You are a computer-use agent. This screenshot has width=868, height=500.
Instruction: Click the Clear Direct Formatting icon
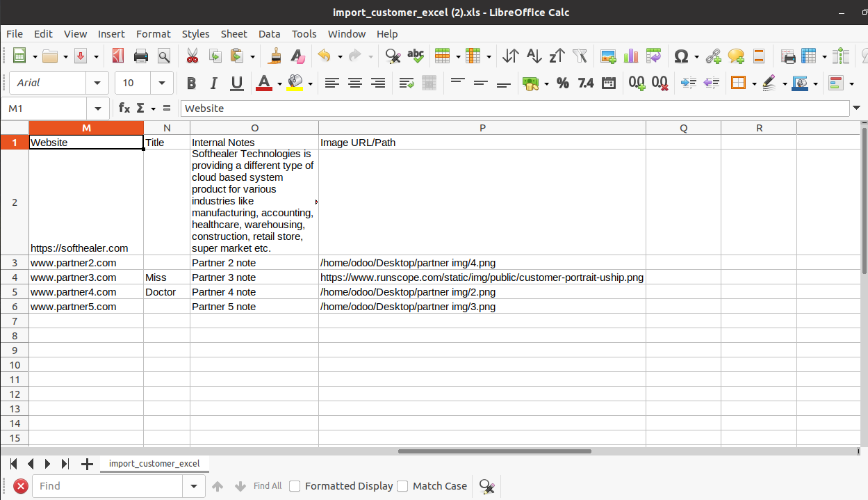[298, 56]
